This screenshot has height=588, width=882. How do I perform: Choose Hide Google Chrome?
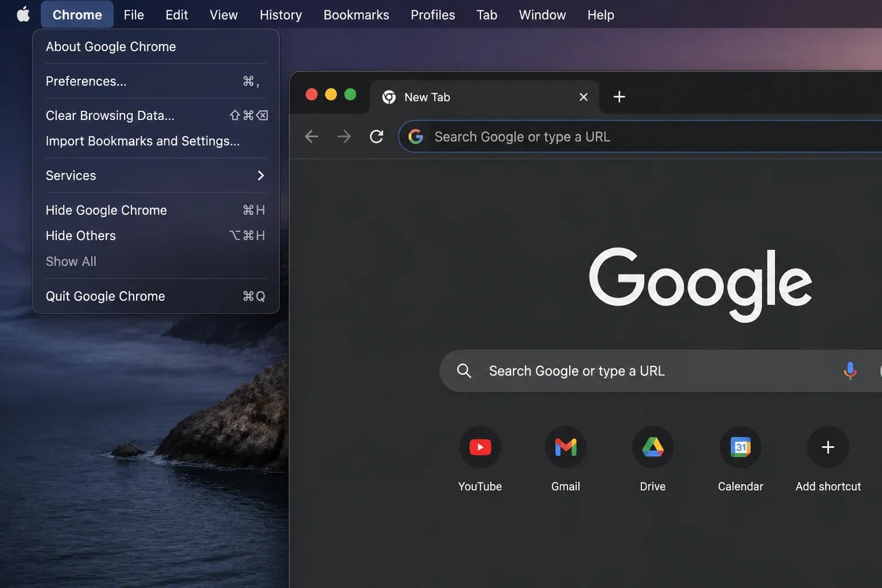click(156, 210)
